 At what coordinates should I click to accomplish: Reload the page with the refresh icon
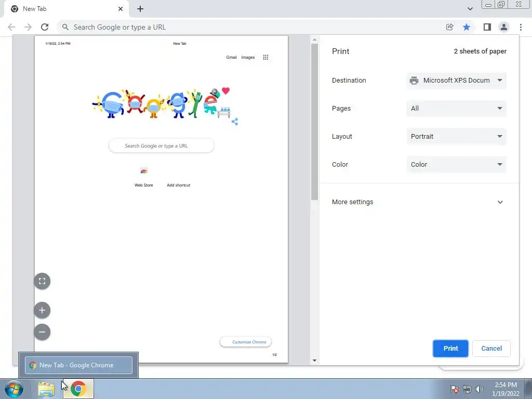pyautogui.click(x=45, y=27)
